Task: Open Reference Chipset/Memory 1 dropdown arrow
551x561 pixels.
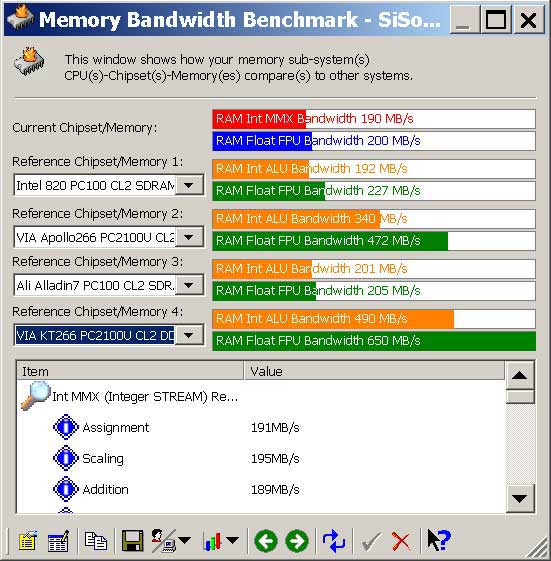Action: (189, 185)
